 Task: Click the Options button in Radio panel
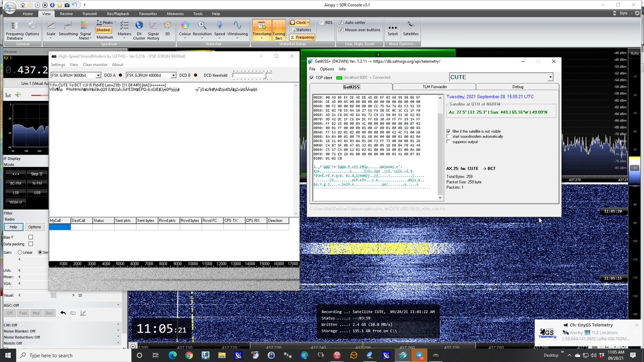pyautogui.click(x=34, y=227)
